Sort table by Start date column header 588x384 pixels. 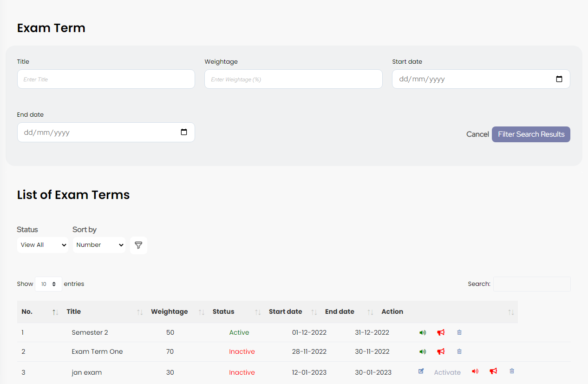coord(285,312)
